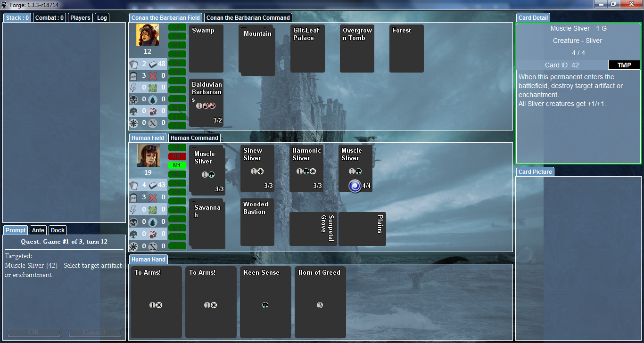Click Conan's Overgrown Tomb land card
The width and height of the screenshot is (644, 343).
click(x=357, y=49)
